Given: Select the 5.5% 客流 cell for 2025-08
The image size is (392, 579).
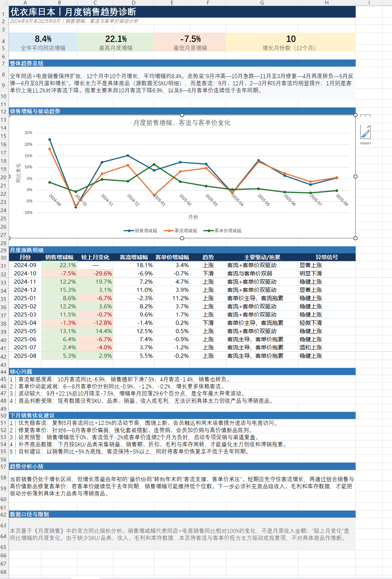Looking at the screenshot, I should point(134,356).
